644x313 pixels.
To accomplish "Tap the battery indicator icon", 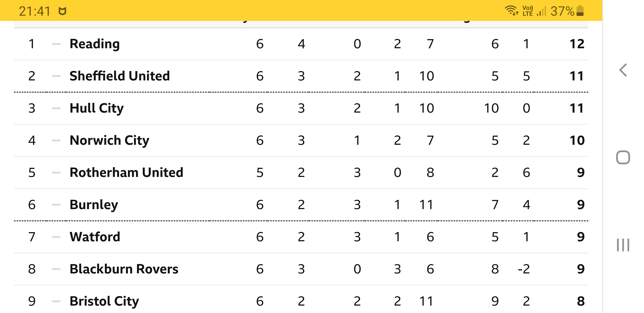I will click(x=580, y=11).
